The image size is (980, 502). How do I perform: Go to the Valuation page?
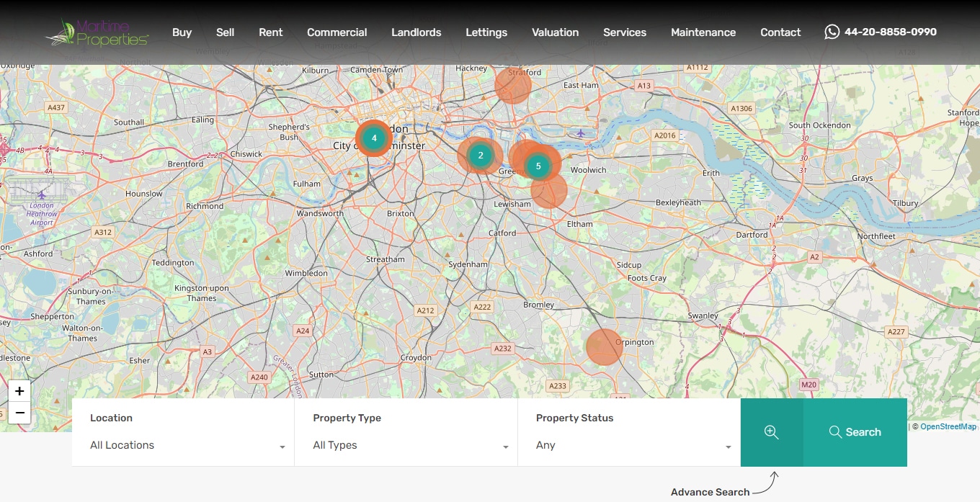(556, 32)
